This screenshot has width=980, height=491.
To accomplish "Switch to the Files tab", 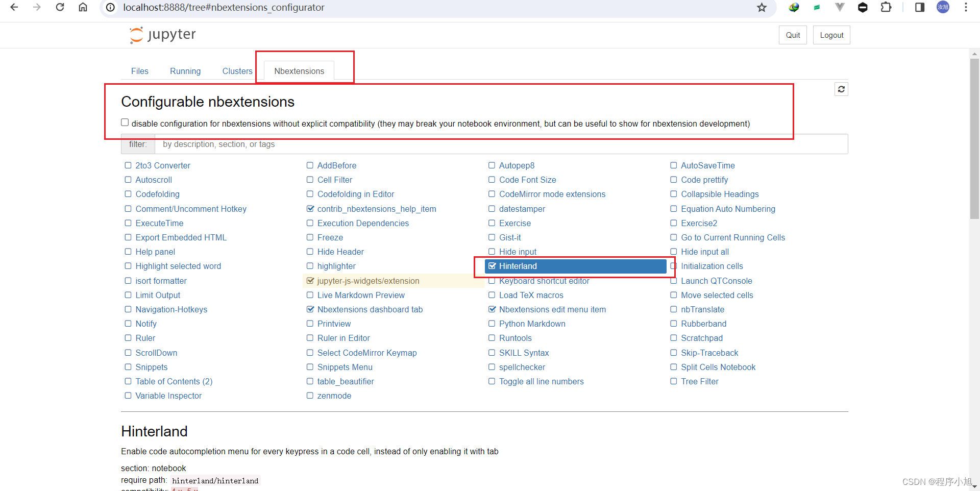I will point(140,71).
